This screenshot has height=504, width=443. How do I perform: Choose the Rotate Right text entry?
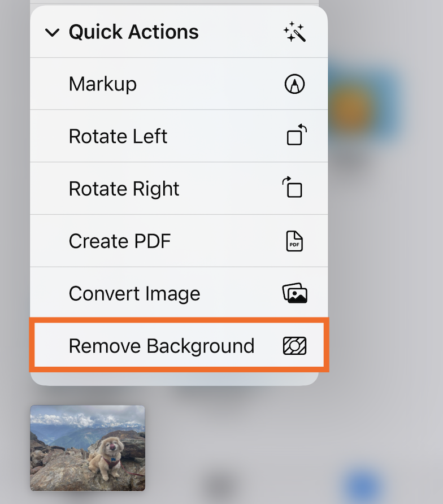click(x=124, y=189)
